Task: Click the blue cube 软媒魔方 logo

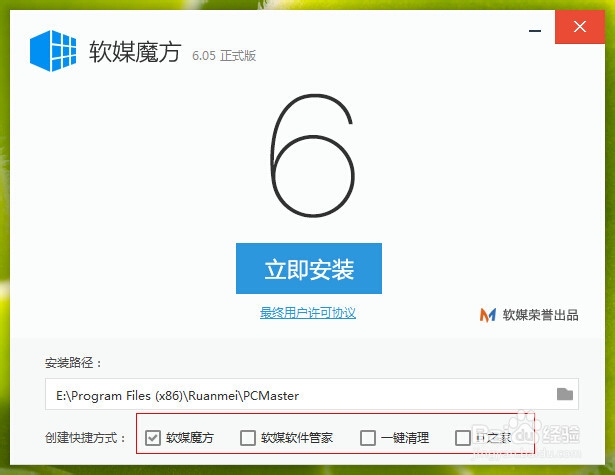Action: pyautogui.click(x=53, y=51)
